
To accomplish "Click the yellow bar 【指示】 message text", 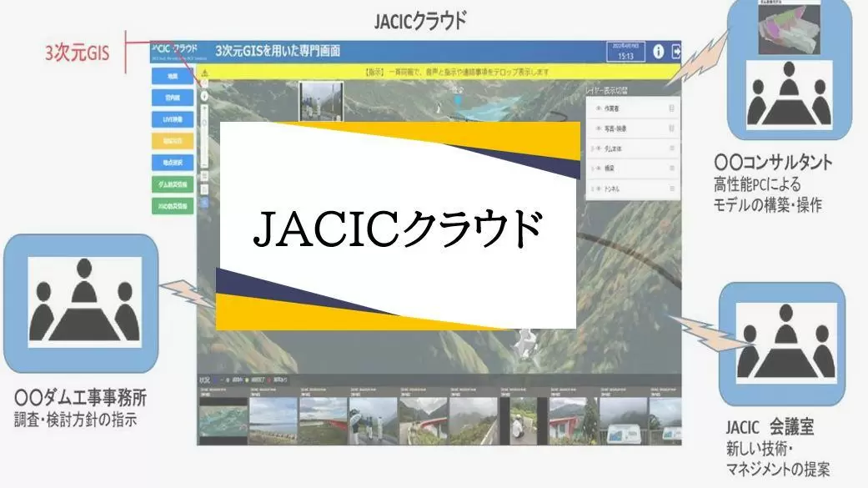I will [x=457, y=72].
